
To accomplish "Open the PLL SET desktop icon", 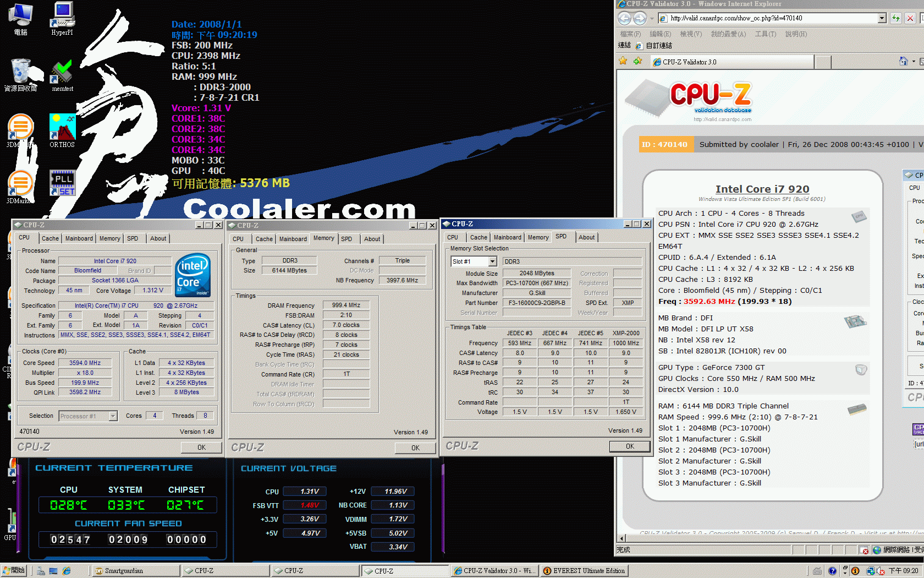I will pos(63,183).
